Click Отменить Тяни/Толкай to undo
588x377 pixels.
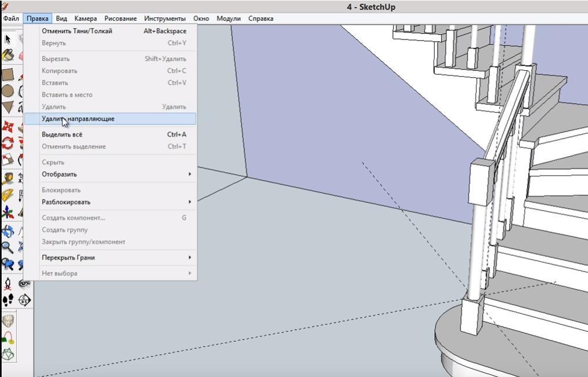pyautogui.click(x=77, y=31)
